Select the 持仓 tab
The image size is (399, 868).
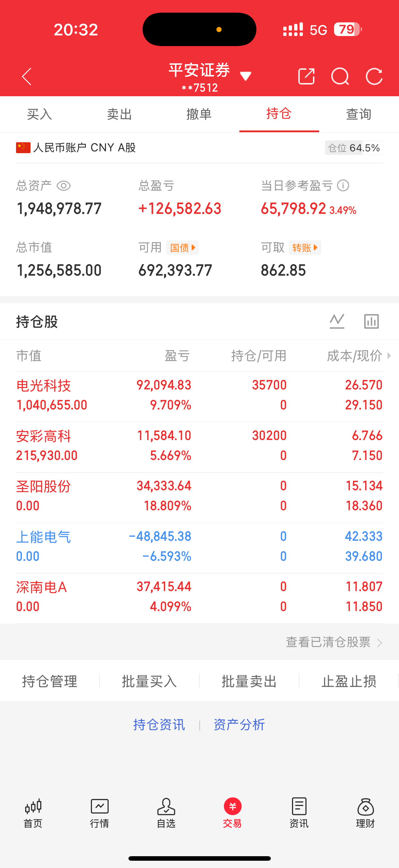[279, 113]
